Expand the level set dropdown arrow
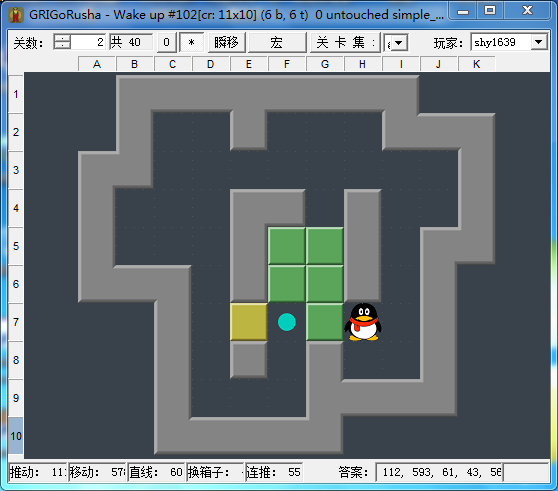This screenshot has width=558, height=491. pyautogui.click(x=399, y=43)
